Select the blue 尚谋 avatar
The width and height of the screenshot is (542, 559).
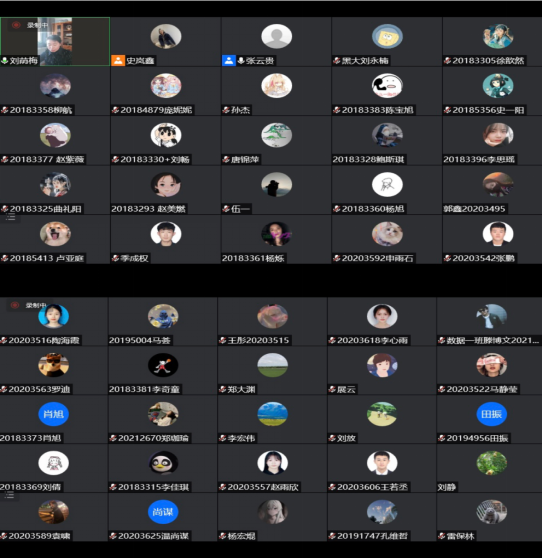pyautogui.click(x=163, y=512)
